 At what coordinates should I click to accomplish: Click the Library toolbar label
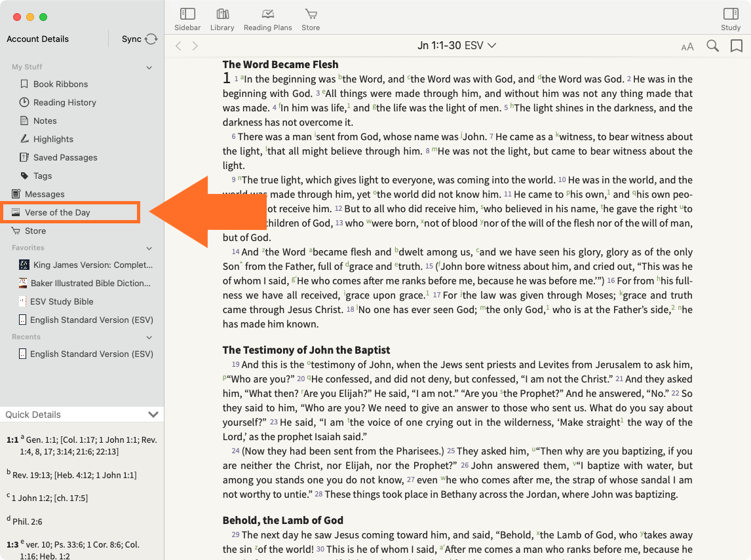coord(222,28)
